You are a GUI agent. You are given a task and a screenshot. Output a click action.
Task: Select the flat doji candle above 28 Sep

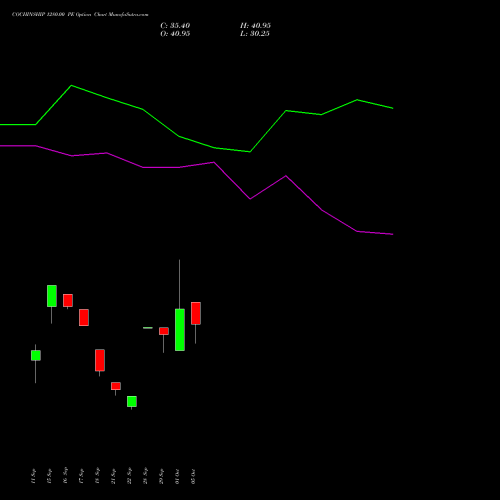(x=148, y=328)
